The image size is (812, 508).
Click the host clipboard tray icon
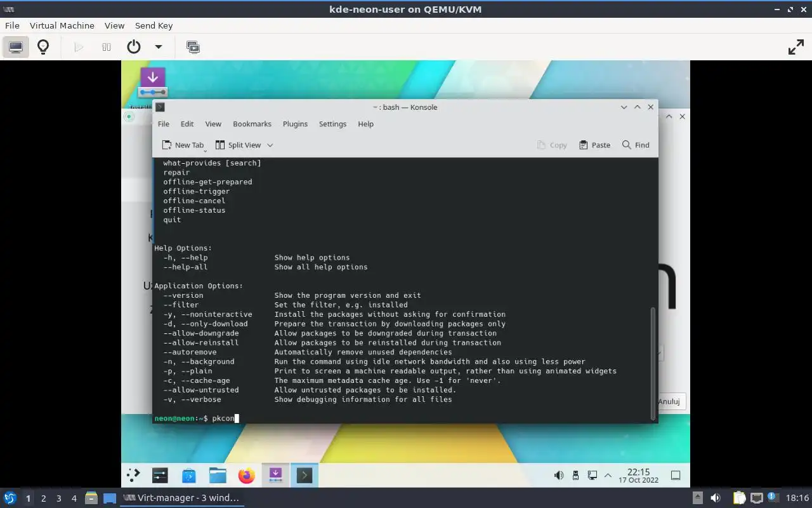(739, 498)
